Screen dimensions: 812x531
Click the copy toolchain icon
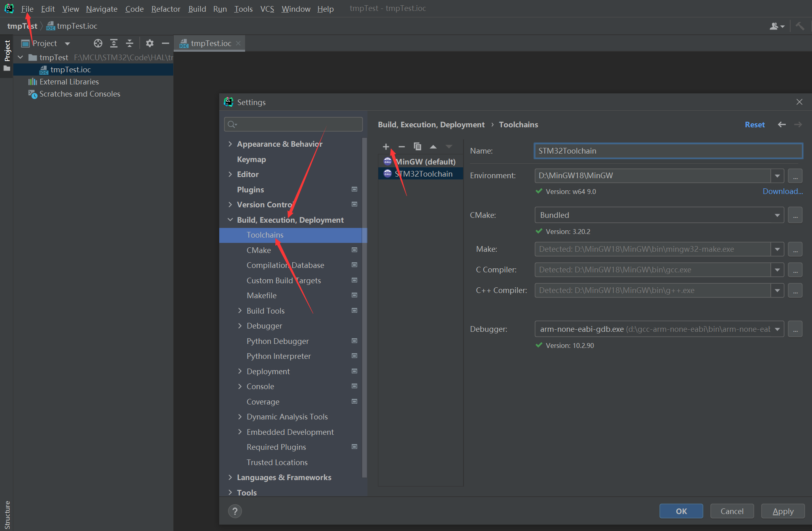(x=417, y=147)
